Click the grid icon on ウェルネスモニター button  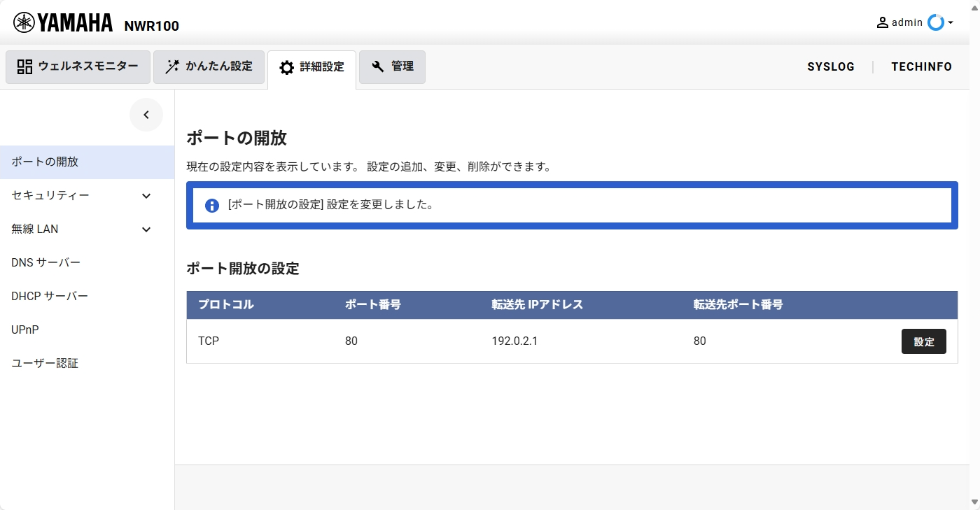[24, 66]
